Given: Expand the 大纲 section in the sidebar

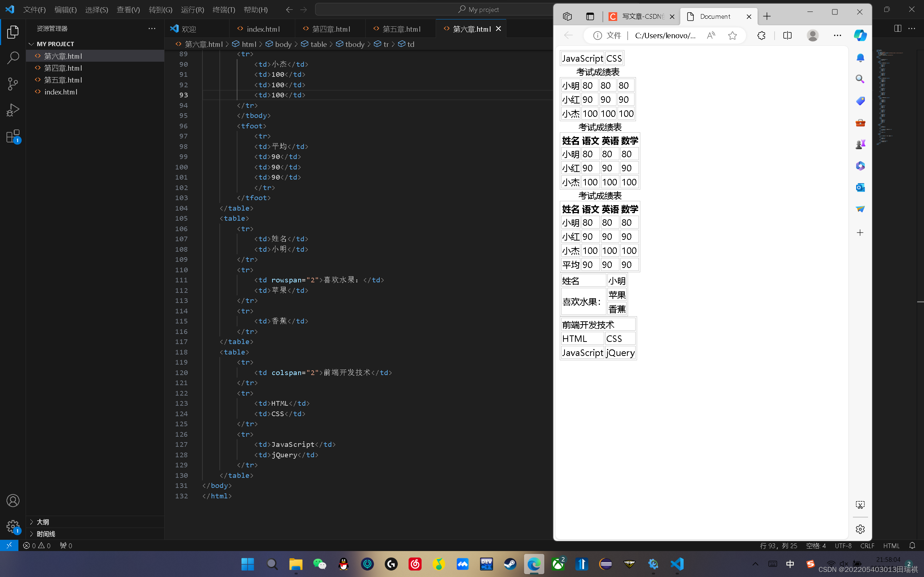Looking at the screenshot, I should tap(42, 522).
